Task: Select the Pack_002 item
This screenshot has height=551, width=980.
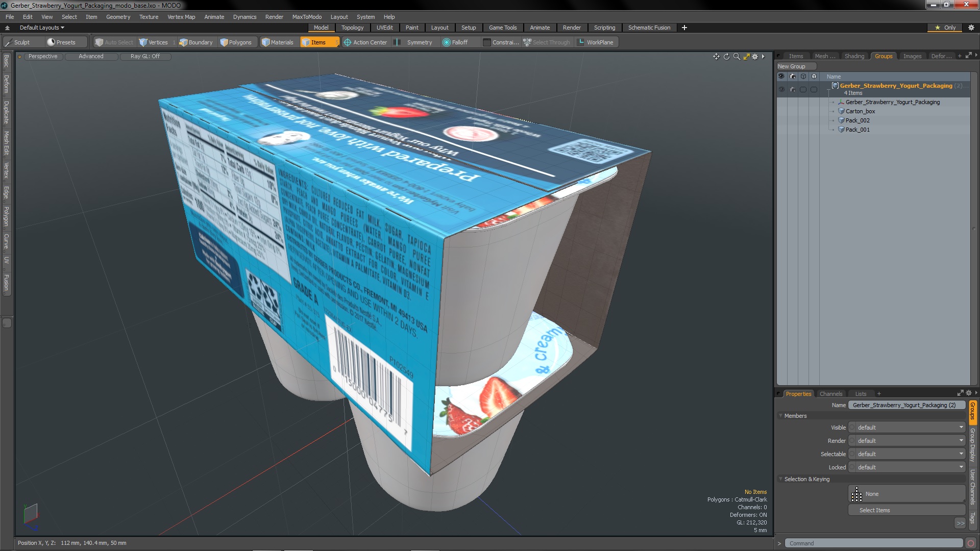Action: tap(857, 120)
